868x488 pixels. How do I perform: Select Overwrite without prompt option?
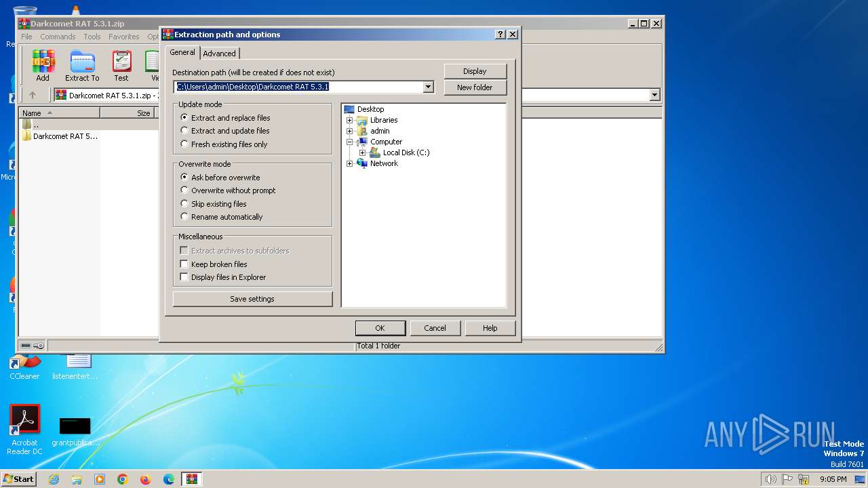click(x=228, y=190)
